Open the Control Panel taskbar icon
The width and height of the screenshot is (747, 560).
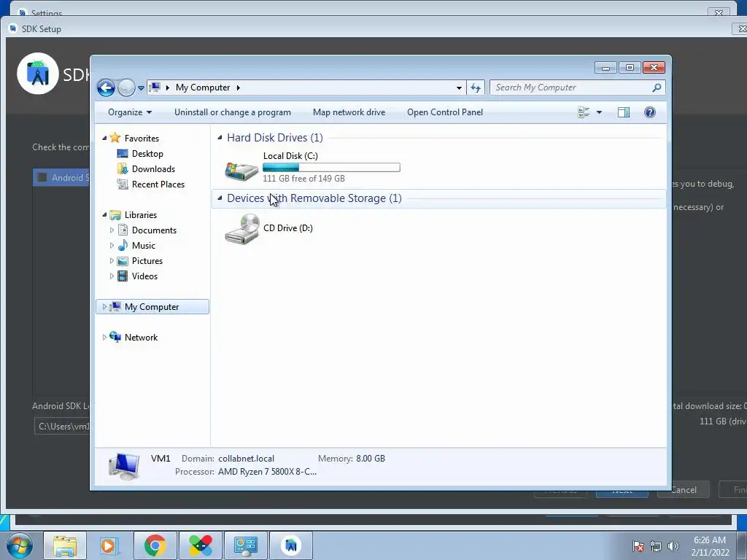click(x=245, y=545)
